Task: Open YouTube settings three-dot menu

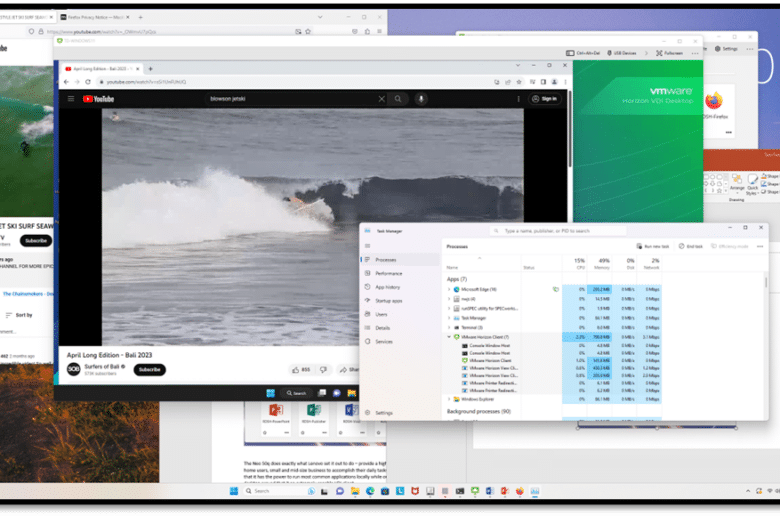Action: click(x=518, y=99)
